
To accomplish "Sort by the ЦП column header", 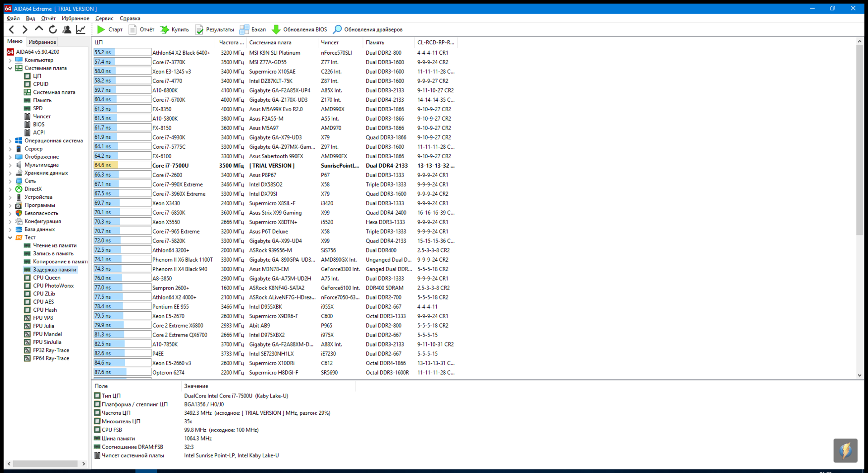I will click(x=154, y=42).
